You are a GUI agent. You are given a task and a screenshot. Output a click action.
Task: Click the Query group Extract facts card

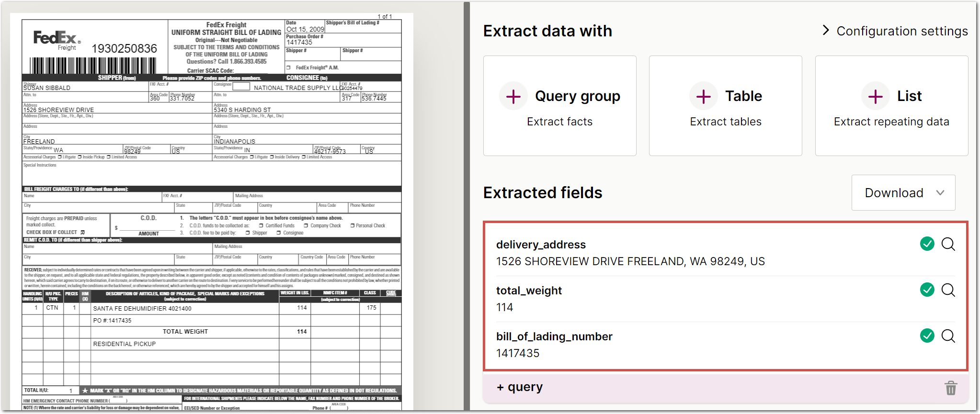[559, 106]
